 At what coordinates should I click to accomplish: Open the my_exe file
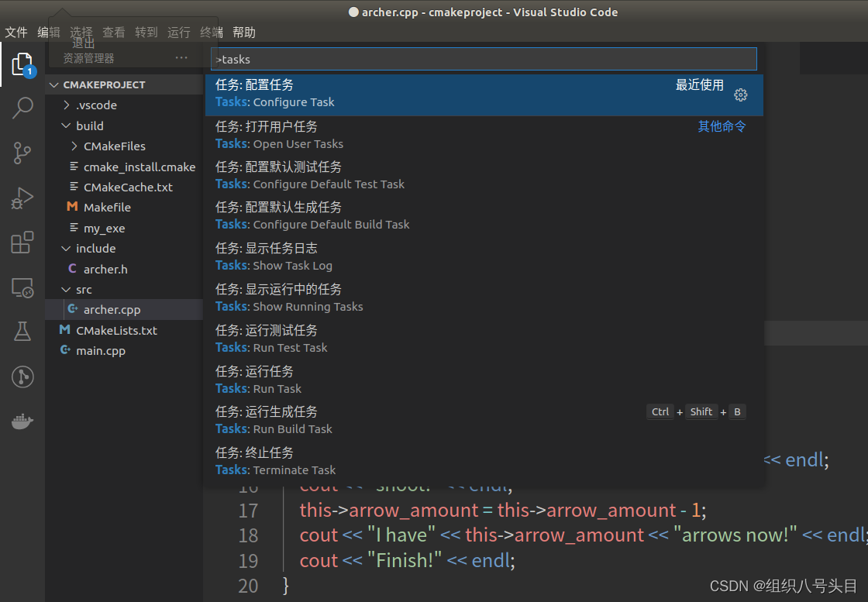[x=125, y=228]
